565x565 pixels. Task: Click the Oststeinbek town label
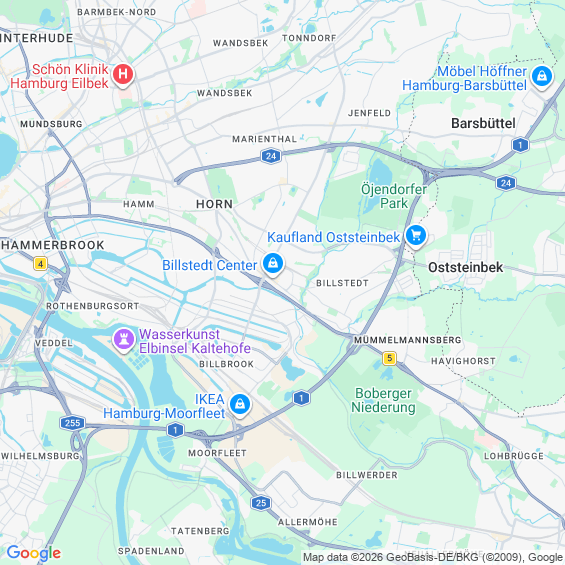pos(465,267)
